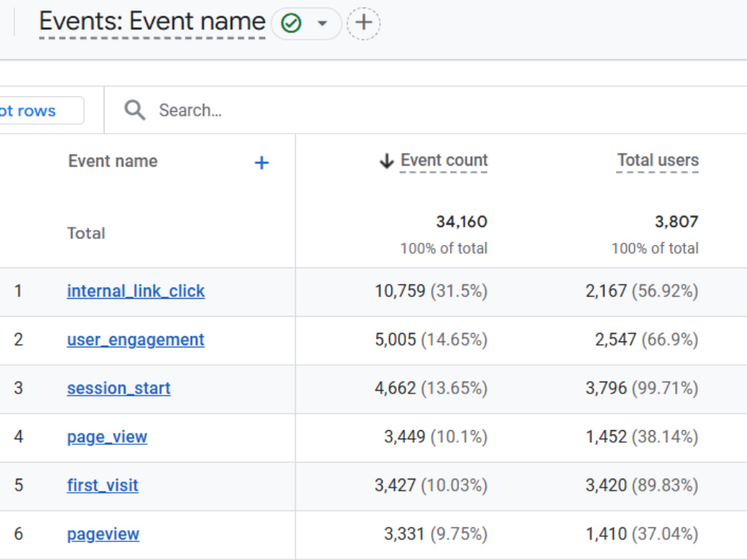The width and height of the screenshot is (747, 560).
Task: Click the 3,420 (89.83%) users cell
Action: pos(642,485)
